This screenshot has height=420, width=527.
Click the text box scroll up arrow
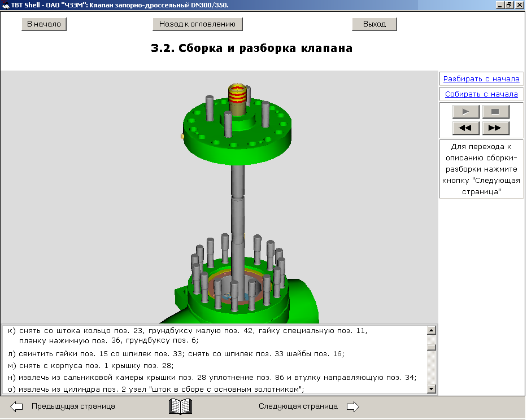pos(431,330)
